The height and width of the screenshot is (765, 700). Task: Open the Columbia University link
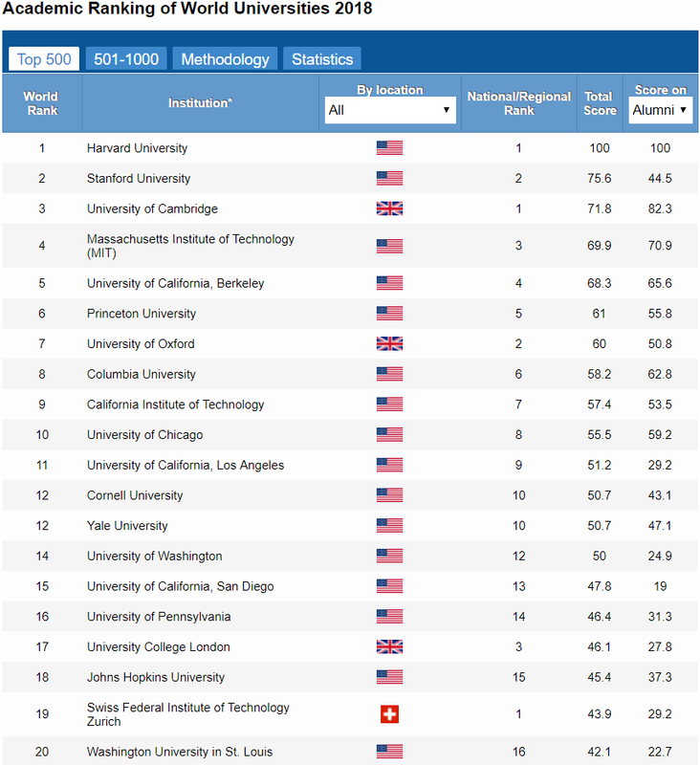click(x=142, y=374)
